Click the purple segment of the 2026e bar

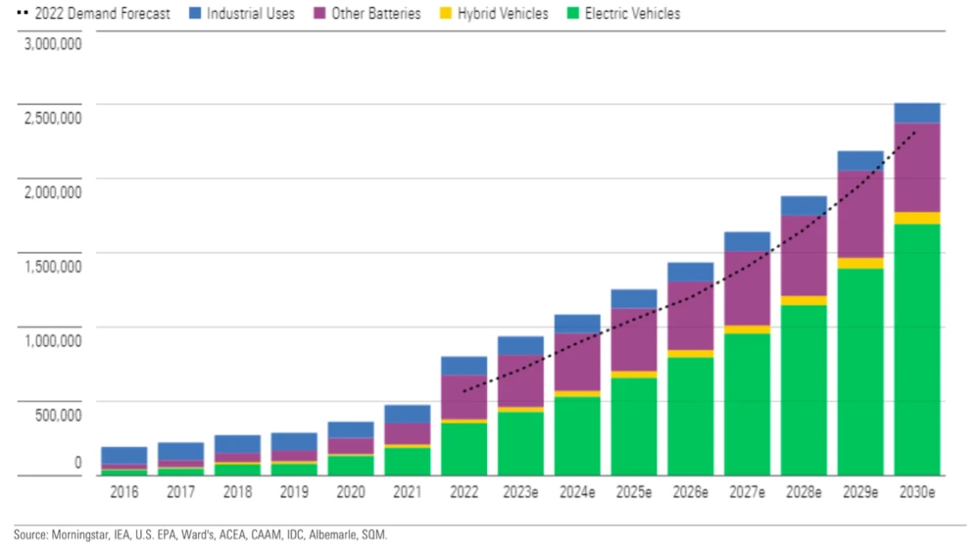691,316
